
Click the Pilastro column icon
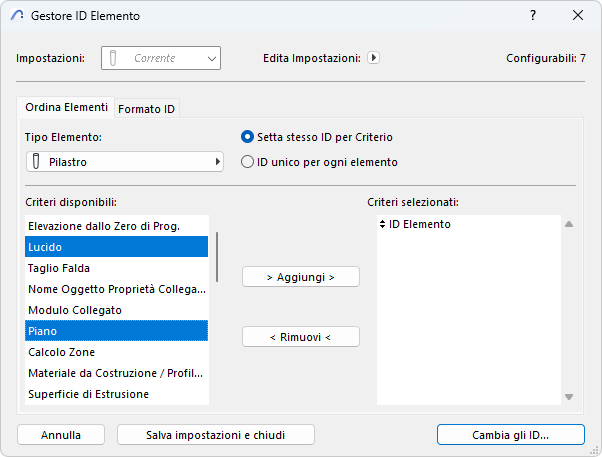click(x=36, y=162)
